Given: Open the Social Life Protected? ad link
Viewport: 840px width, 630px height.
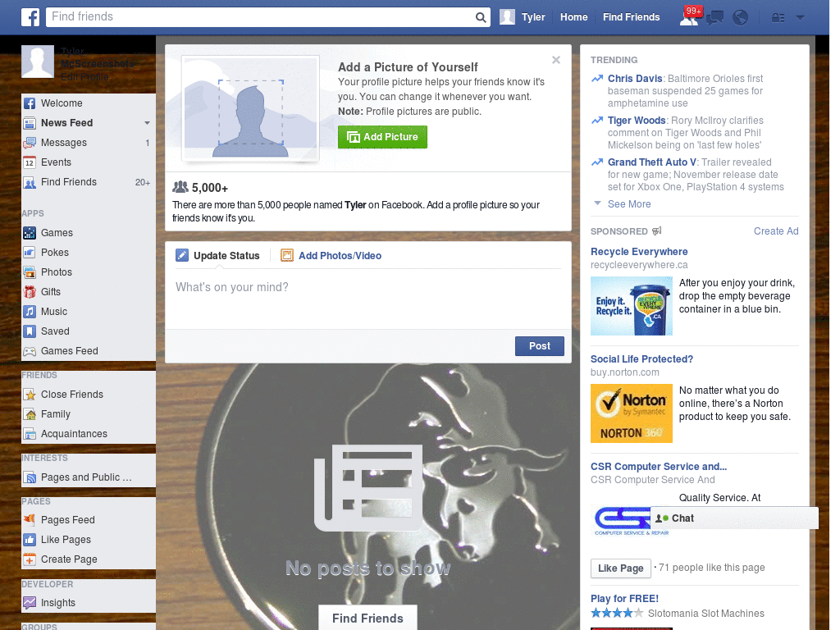Looking at the screenshot, I should pos(641,359).
